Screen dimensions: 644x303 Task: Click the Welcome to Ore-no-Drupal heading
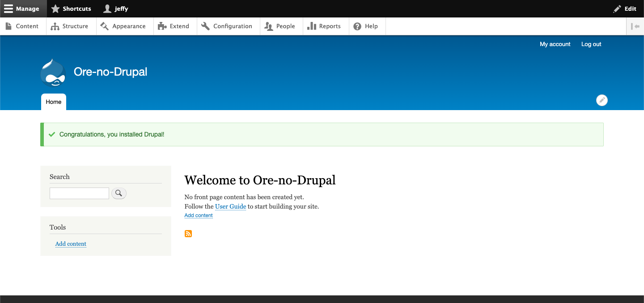[x=260, y=180]
